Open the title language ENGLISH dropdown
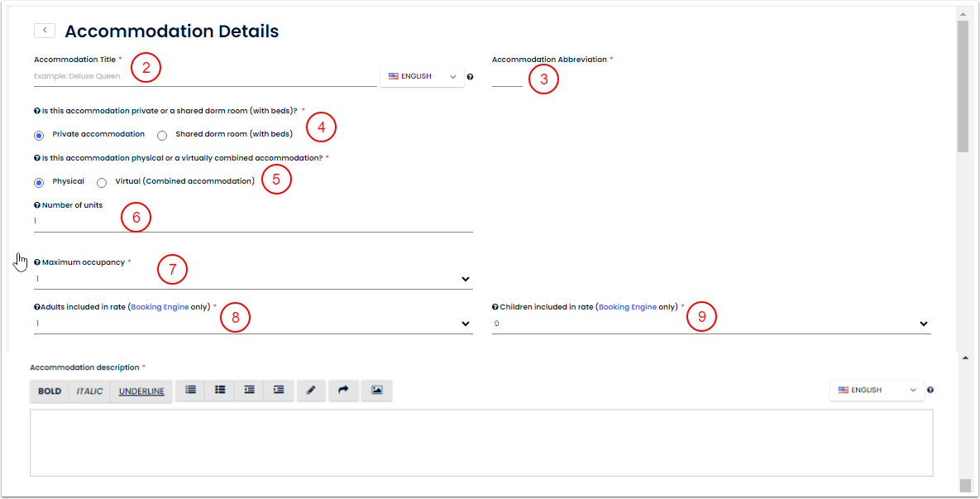Viewport: 980px width, 499px height. (x=423, y=76)
